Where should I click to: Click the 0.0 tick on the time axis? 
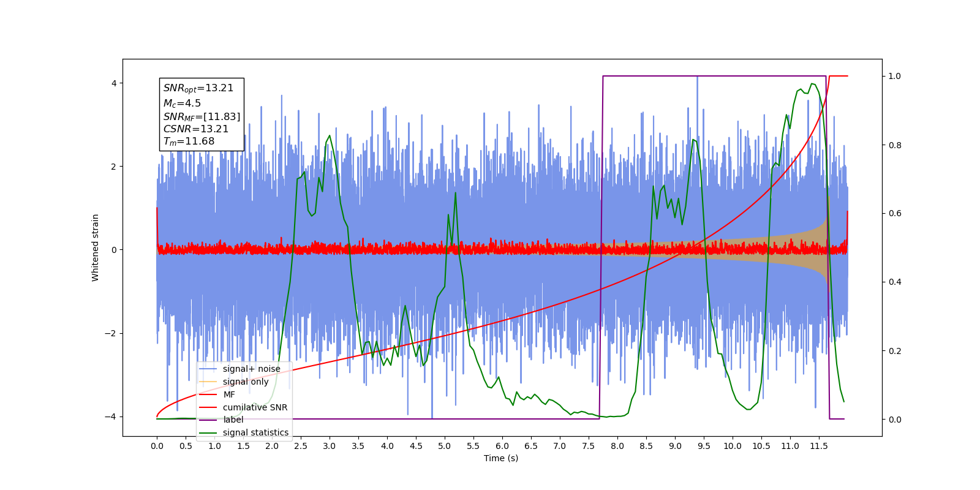(x=157, y=446)
